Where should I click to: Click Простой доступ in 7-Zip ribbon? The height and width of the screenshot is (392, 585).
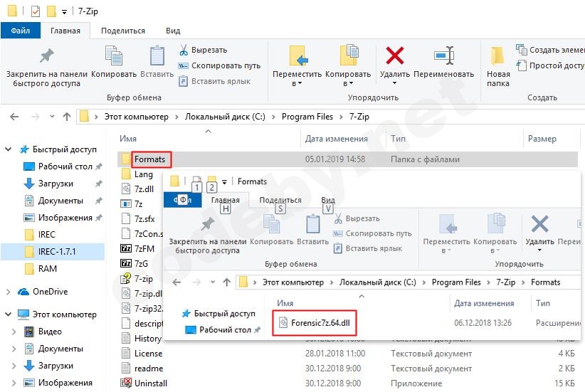click(x=550, y=65)
